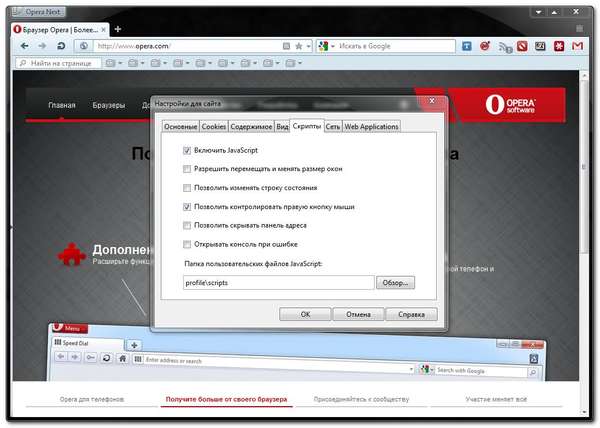Click the Forward navigation arrow
600x428 pixels.
click(x=41, y=46)
